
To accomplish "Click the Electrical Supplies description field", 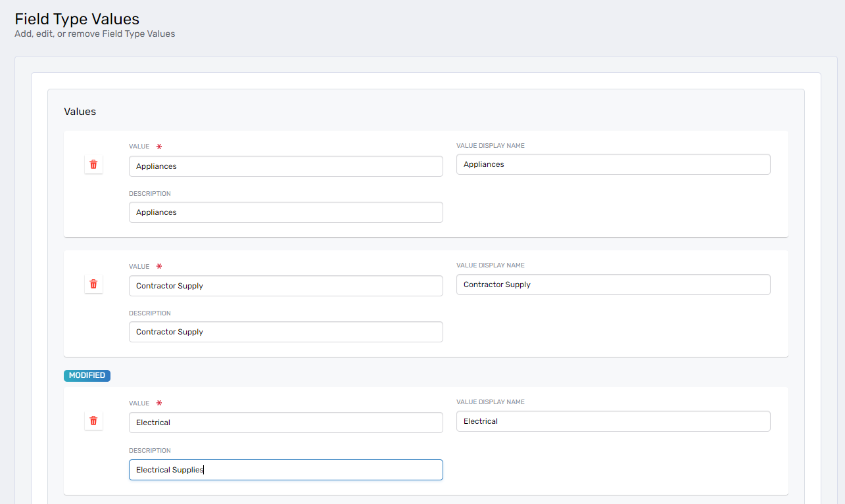I will 285,470.
